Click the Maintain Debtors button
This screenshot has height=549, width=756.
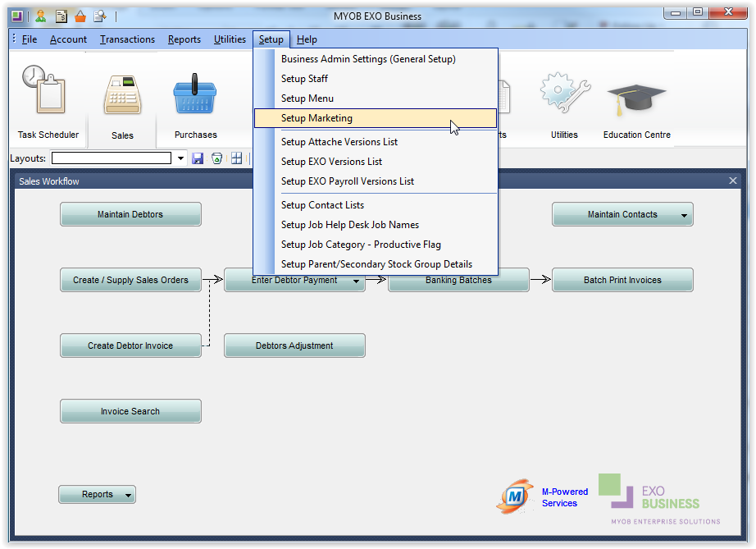[x=130, y=214]
